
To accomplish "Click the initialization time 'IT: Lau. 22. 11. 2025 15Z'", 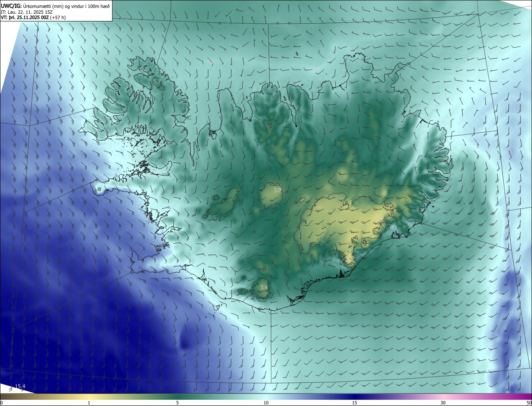I will [27, 12].
